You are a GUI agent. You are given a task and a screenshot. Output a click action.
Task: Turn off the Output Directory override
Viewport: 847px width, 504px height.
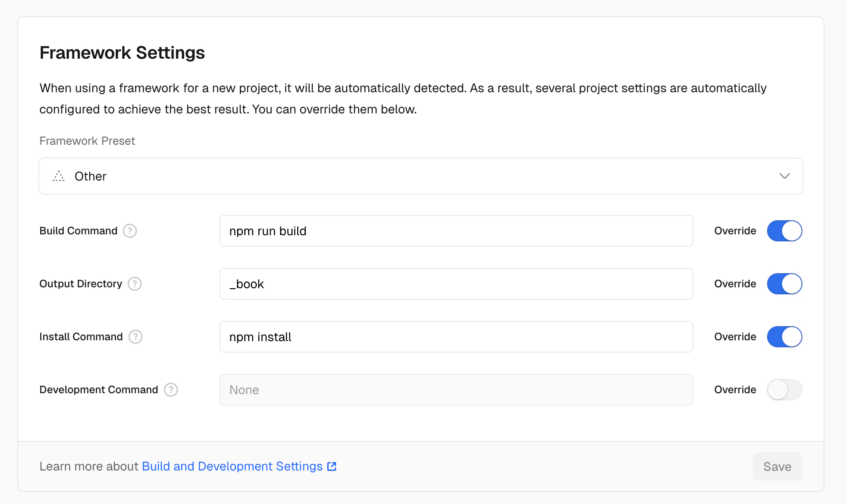click(784, 284)
